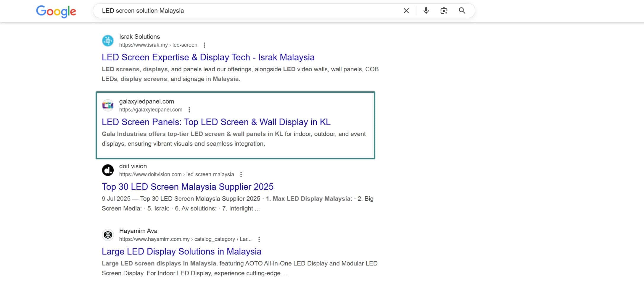Click the 'galaxyledpanel.com' site name

click(146, 101)
